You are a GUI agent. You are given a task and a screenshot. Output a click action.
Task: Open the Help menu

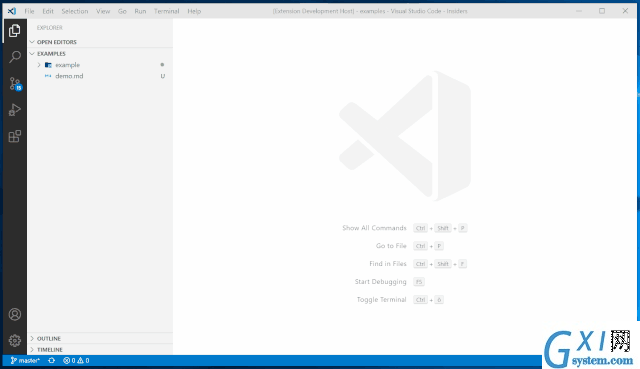[x=194, y=11]
